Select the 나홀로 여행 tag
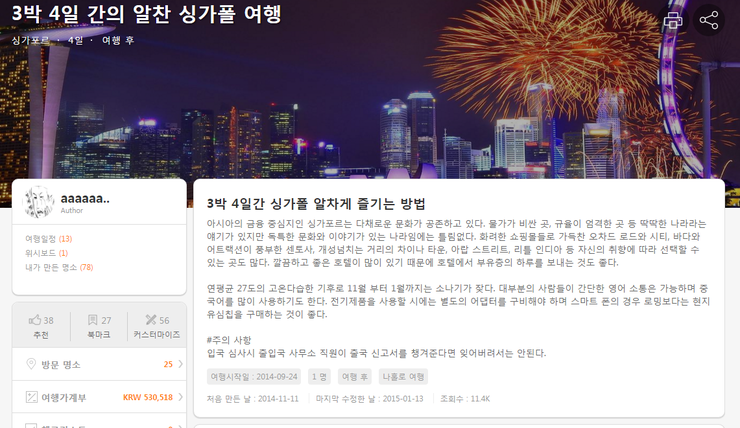740x428 pixels. click(x=403, y=377)
